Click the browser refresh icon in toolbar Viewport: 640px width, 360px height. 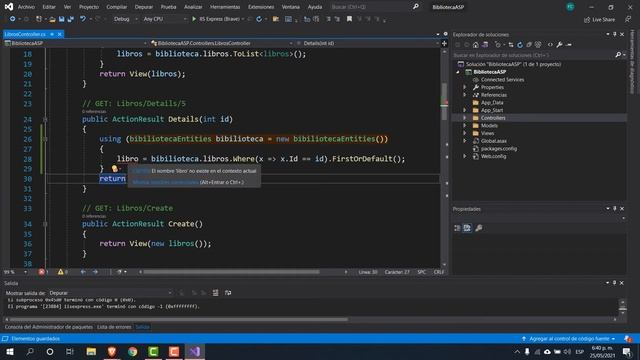[x=259, y=19]
